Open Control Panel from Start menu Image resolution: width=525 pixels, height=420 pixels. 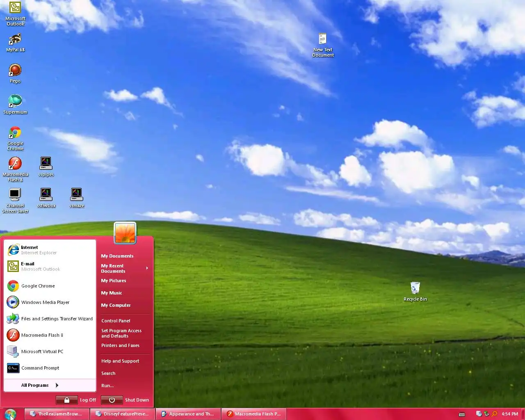[x=125, y=321]
